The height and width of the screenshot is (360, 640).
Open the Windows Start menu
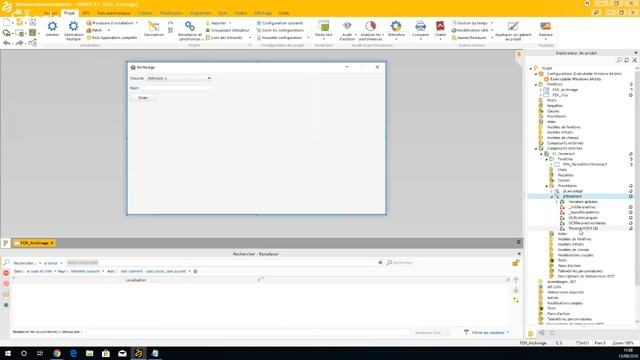click(x=8, y=353)
